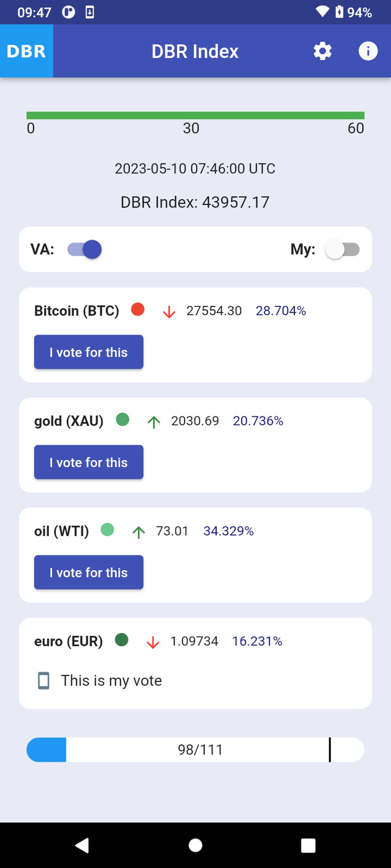
Task: Tap the phone icon next to This is my vote
Action: [x=44, y=681]
